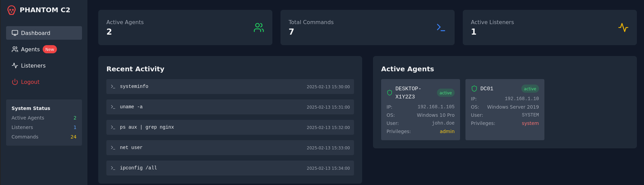Click the prompt icon beside ipconfig /all
The height and width of the screenshot is (185, 644).
coord(113,168)
